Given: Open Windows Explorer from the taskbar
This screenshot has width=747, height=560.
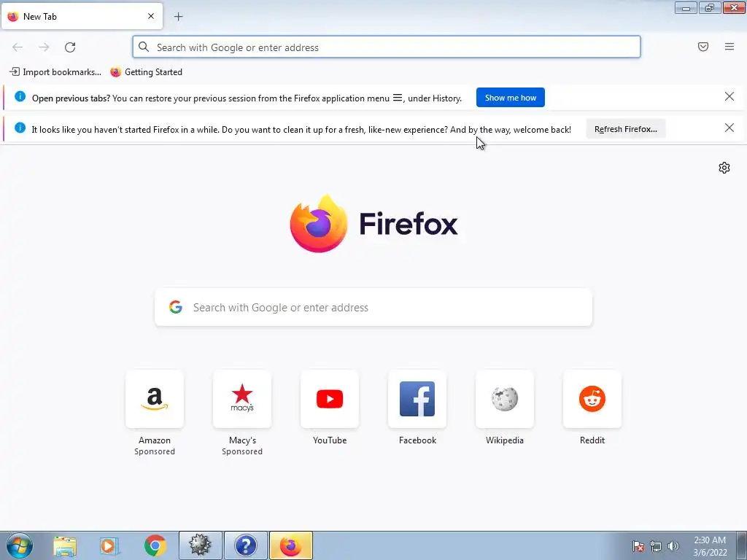Looking at the screenshot, I should (x=65, y=546).
